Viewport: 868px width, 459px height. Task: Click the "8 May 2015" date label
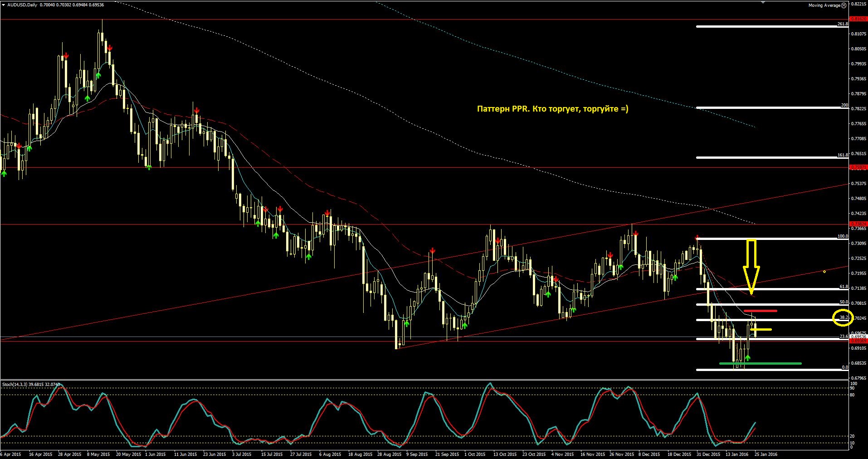98,454
